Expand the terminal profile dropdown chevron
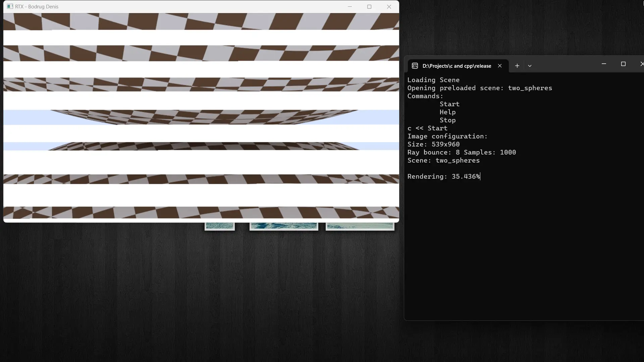 tap(530, 66)
